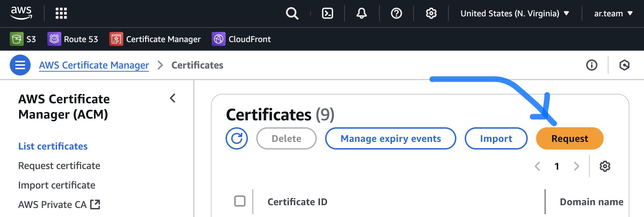Open console settings gear in header
644x217 pixels.
click(x=431, y=14)
